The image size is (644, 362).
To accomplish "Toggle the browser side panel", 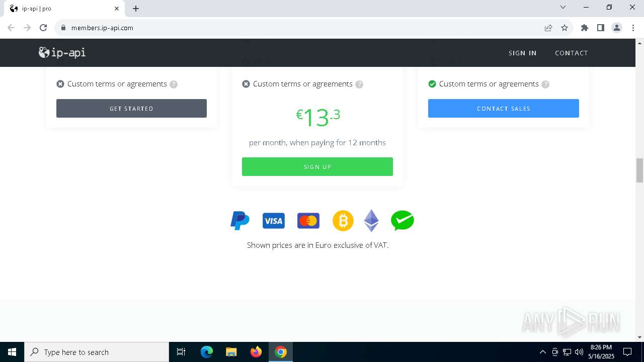I will (601, 28).
